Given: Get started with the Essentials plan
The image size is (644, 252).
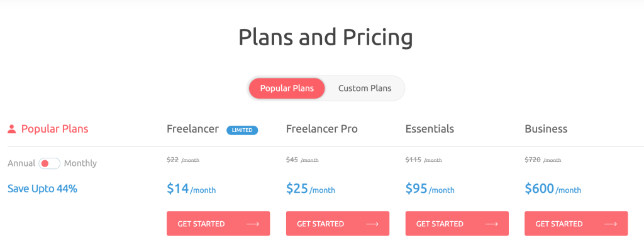Looking at the screenshot, I should click(457, 224).
